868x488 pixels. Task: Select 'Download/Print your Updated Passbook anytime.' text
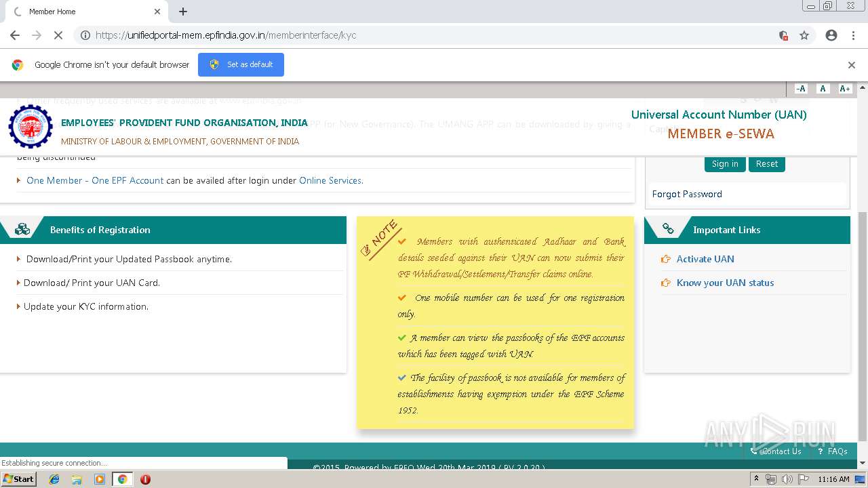[129, 259]
